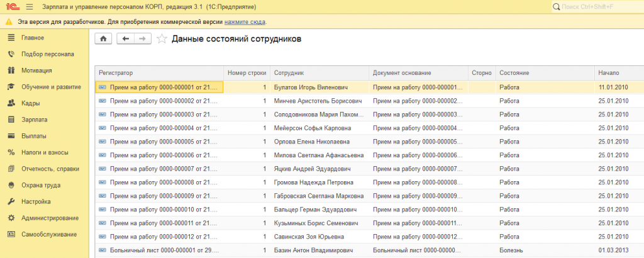The height and width of the screenshot is (258, 644).
Task: Open the Мотивация section
Action: click(36, 70)
